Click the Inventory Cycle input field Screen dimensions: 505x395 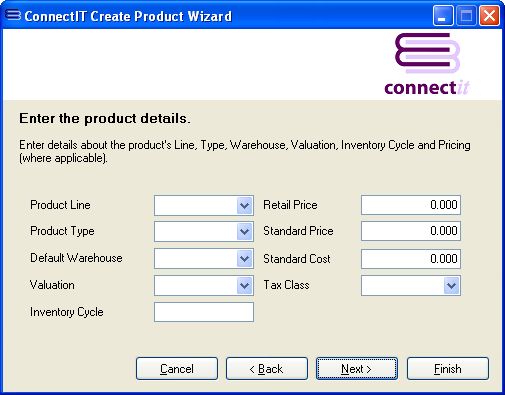204,312
